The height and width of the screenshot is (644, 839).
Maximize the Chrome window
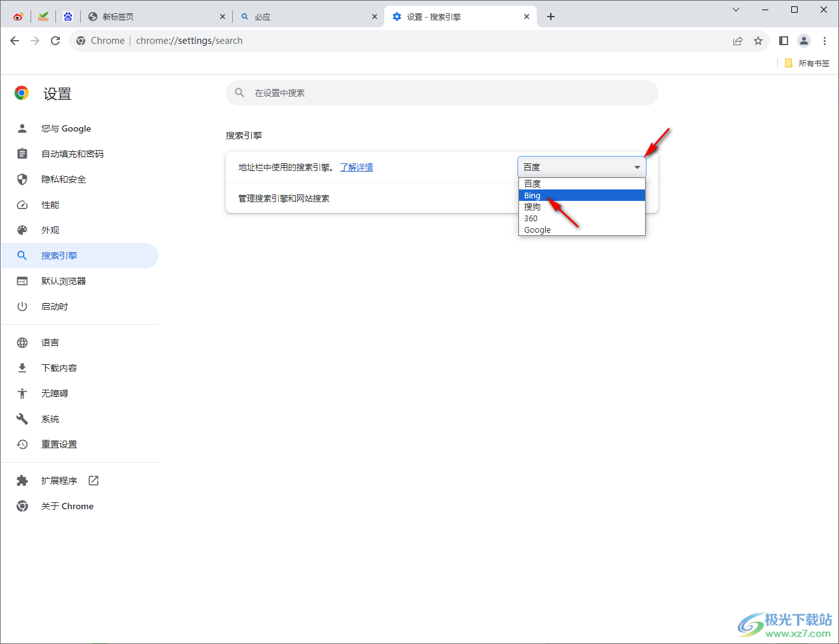pyautogui.click(x=794, y=10)
